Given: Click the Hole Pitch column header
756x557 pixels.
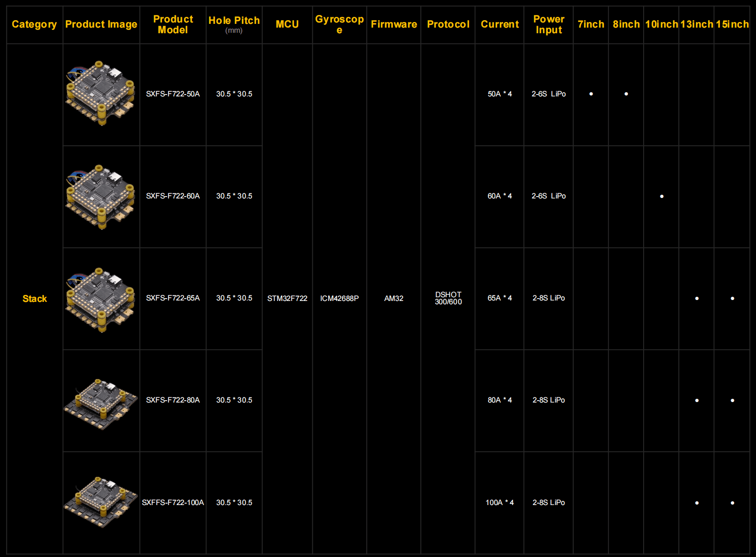Looking at the screenshot, I should (x=234, y=25).
